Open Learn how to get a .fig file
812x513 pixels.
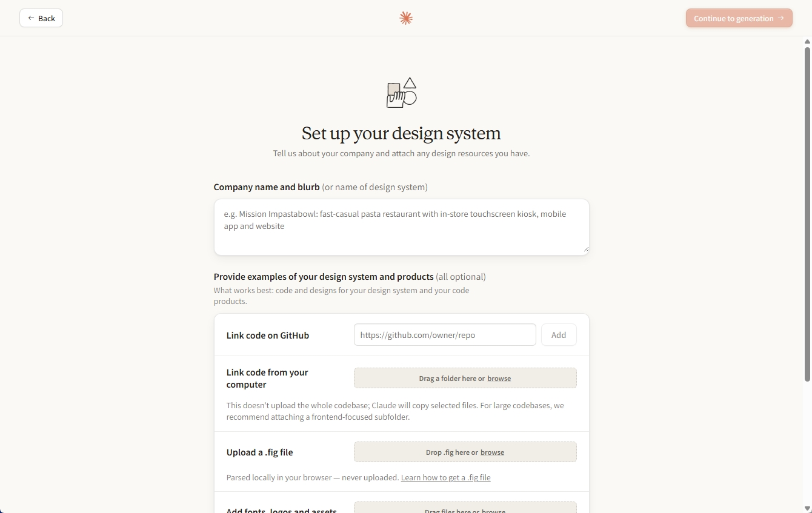point(445,477)
